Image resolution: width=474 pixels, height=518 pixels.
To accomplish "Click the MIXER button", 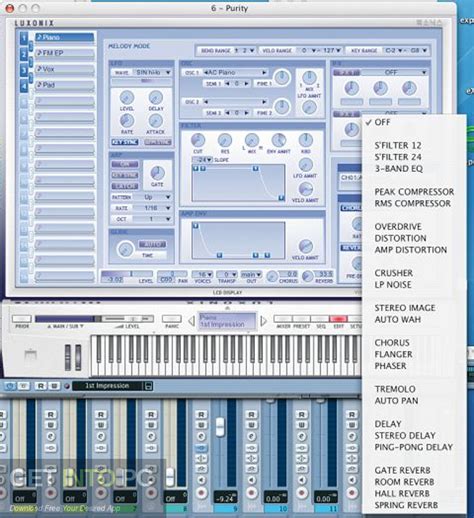I will pyautogui.click(x=283, y=319).
